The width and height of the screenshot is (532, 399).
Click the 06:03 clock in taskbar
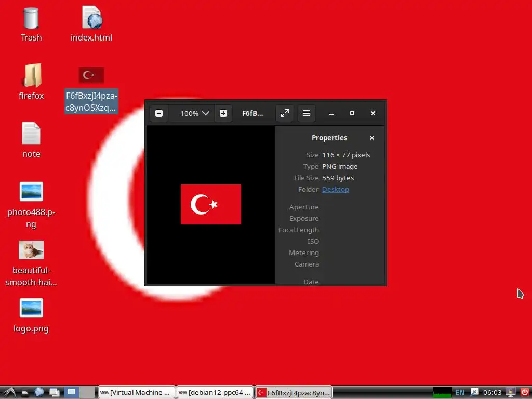(492, 393)
